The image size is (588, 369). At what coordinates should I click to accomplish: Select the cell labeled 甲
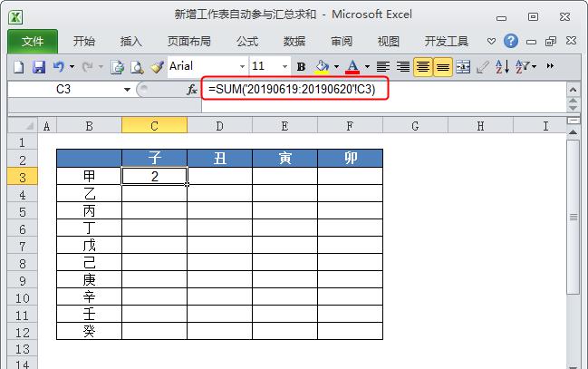point(90,177)
